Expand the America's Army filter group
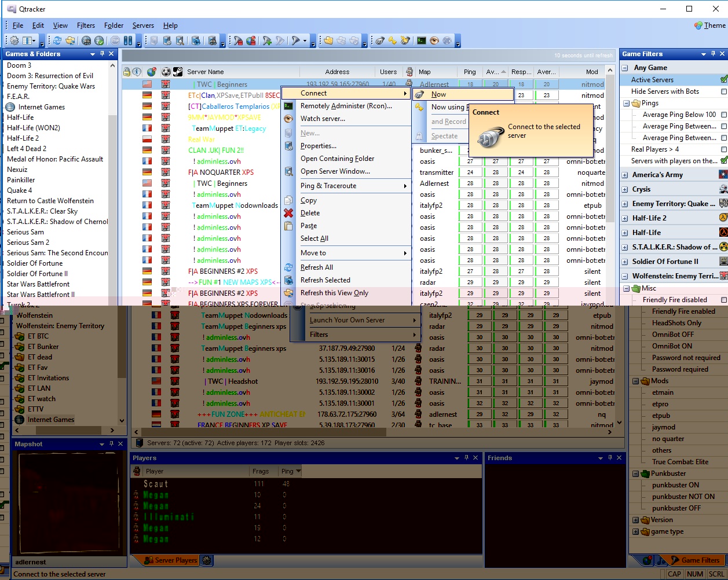This screenshot has width=728, height=580. click(x=625, y=175)
